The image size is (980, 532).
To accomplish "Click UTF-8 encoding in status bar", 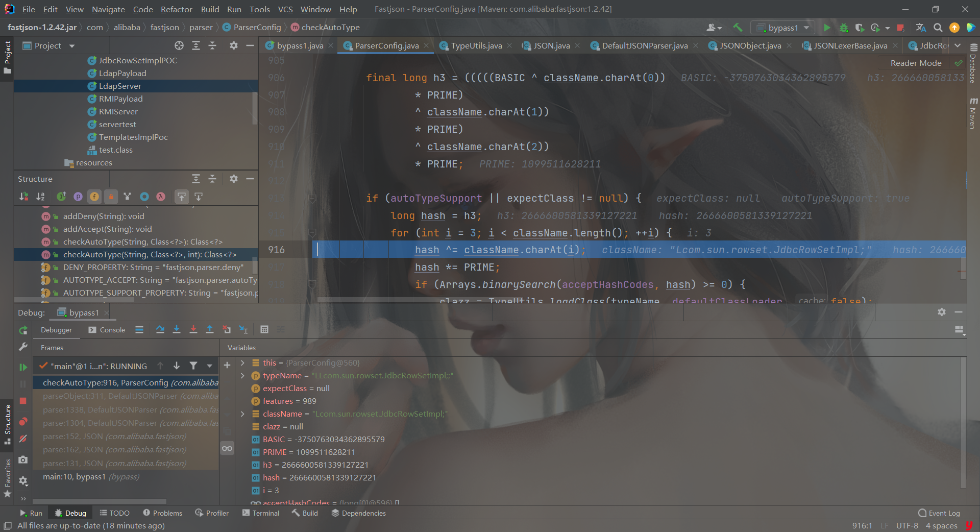I will (907, 526).
